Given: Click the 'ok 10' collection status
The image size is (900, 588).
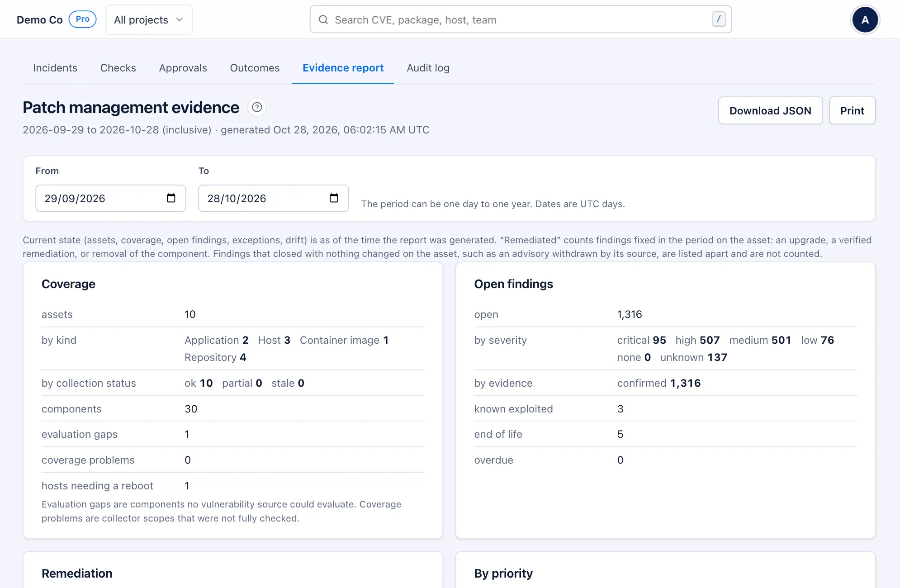Looking at the screenshot, I should pyautogui.click(x=199, y=383).
